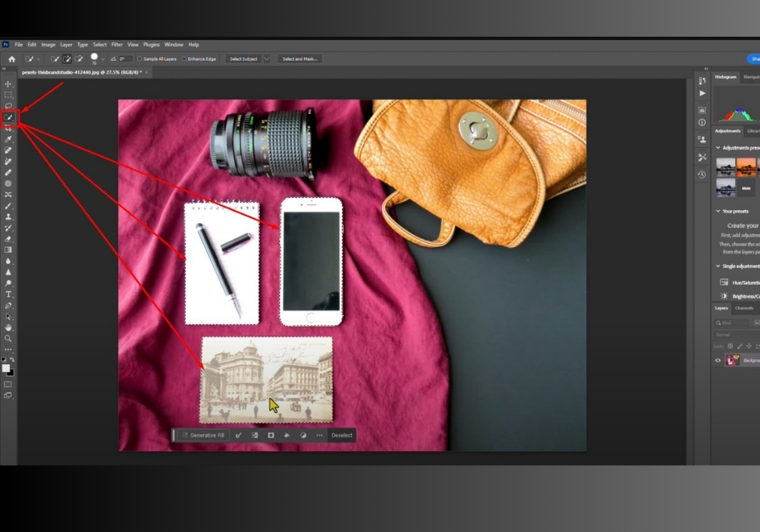Select the Move tool
This screenshot has width=760, height=532.
pyautogui.click(x=8, y=84)
